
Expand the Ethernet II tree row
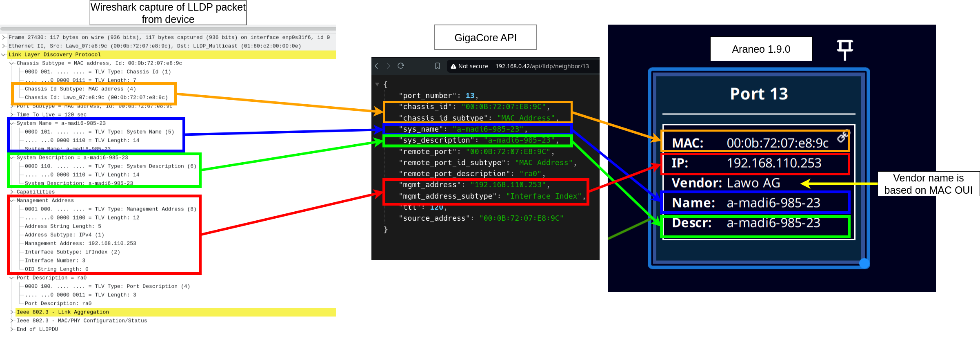click(x=4, y=46)
